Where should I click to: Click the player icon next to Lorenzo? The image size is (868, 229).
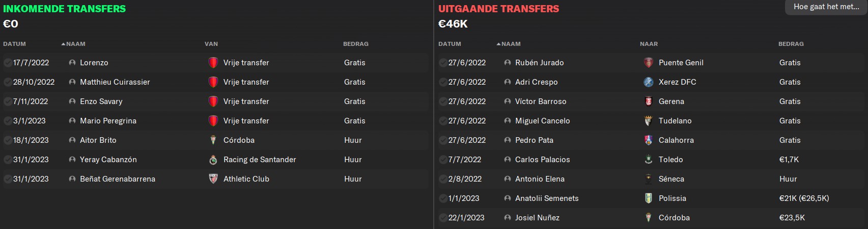tap(72, 63)
